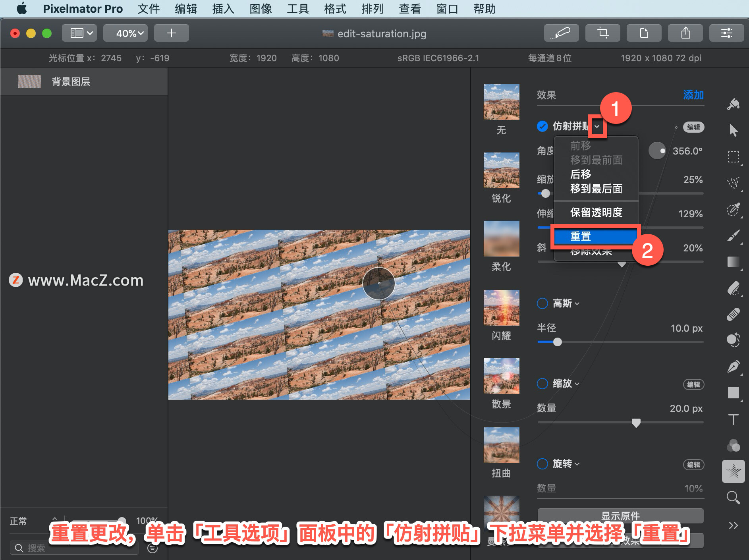Expand the 旋转 effect dropdown menu
Viewport: 749px width, 560px height.
[x=577, y=464]
